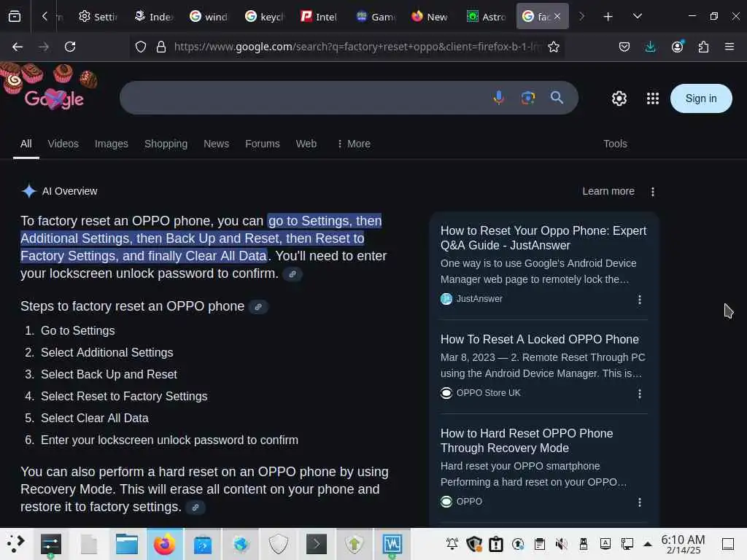The width and height of the screenshot is (747, 560).
Task: Switch to the Settings tab
Action: point(98,17)
